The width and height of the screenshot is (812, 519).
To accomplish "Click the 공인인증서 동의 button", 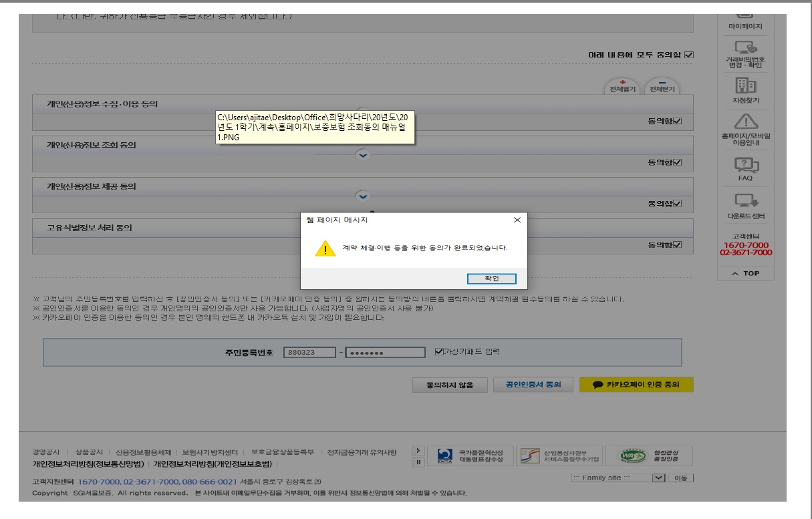I will click(x=533, y=385).
